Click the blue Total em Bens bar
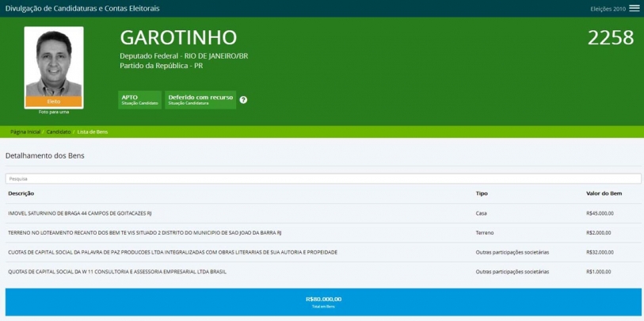 coord(322,301)
